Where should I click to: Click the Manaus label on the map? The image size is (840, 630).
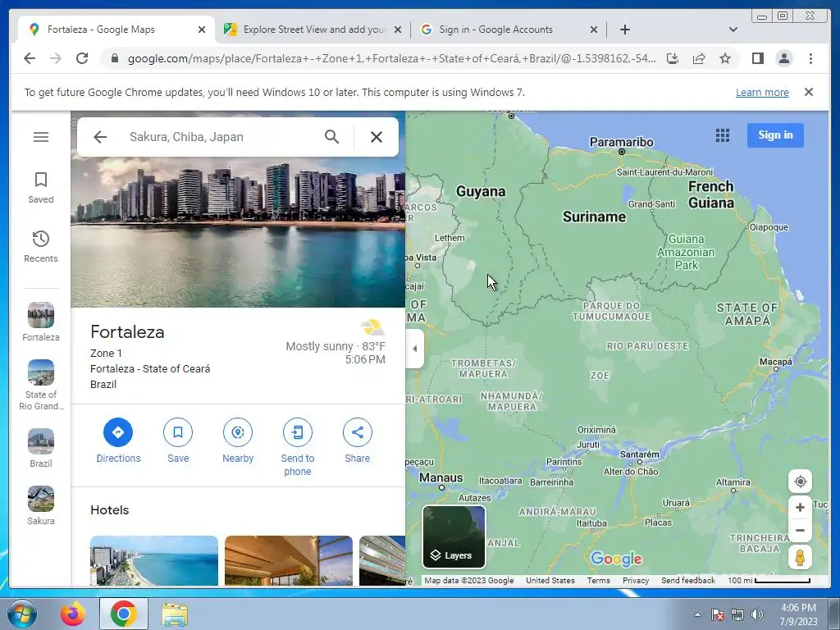pos(441,477)
